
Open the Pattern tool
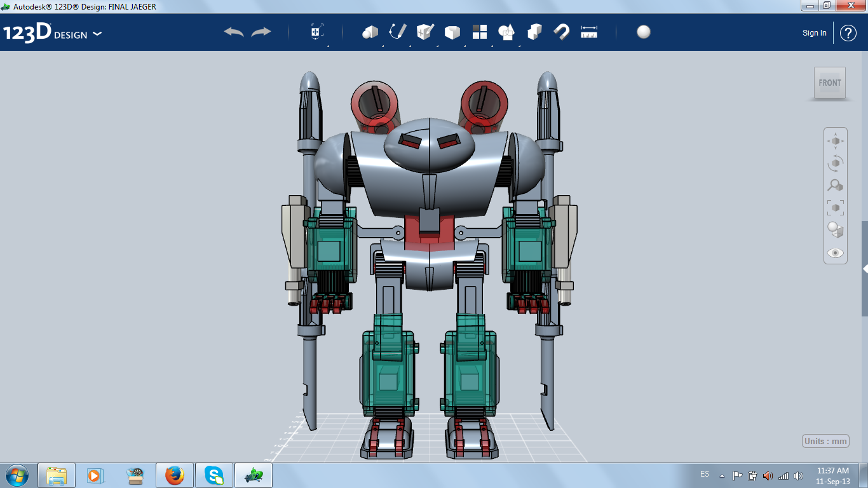[480, 31]
